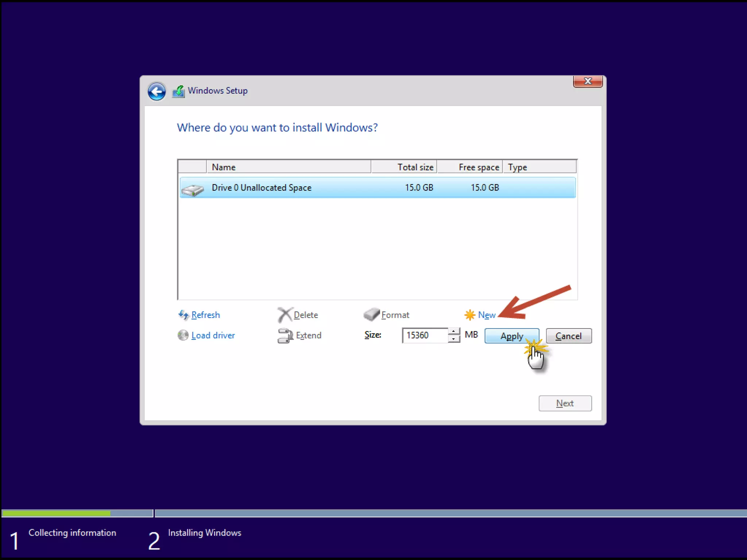The width and height of the screenshot is (747, 560).
Task: Click the Refresh arrows icon
Action: 183,315
